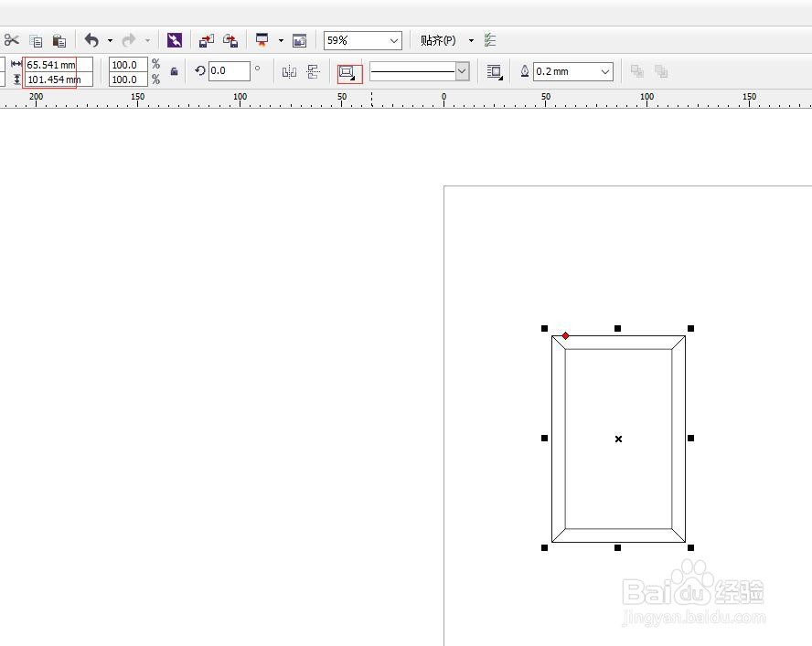This screenshot has width=812, height=646.
Task: Click the outline pen nib icon
Action: click(525, 71)
